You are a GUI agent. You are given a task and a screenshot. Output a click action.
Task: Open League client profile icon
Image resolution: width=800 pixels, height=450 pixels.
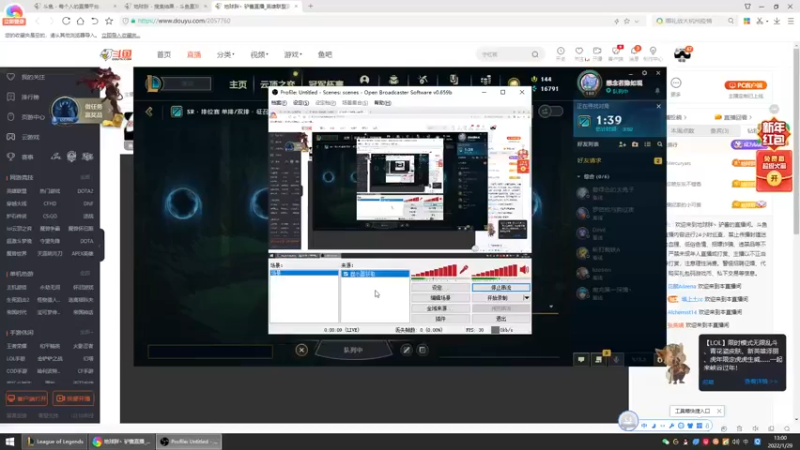(x=364, y=80)
